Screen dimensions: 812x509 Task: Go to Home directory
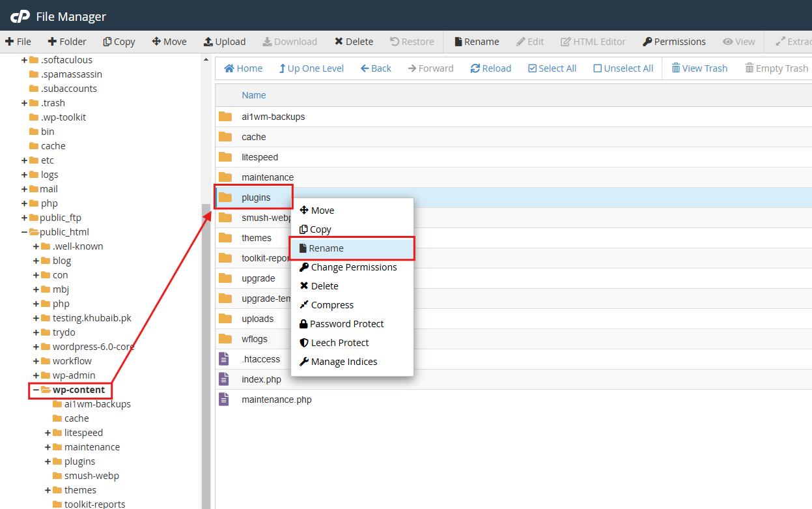coord(243,68)
